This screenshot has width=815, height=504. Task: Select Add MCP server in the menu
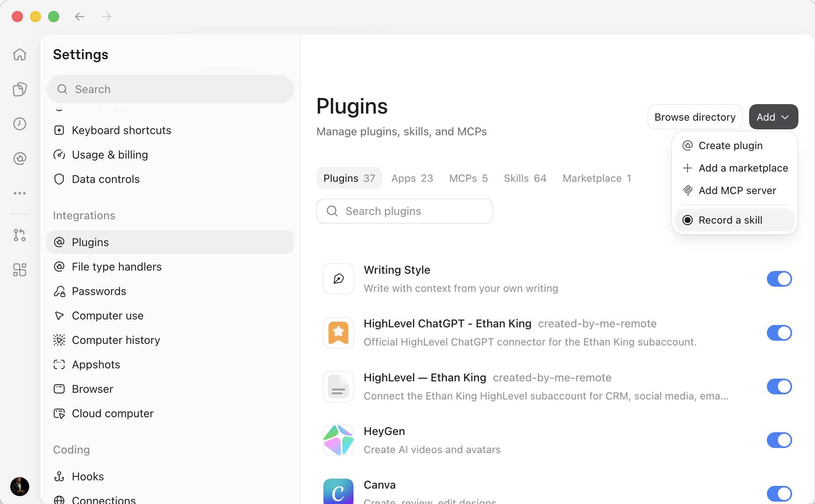point(735,190)
